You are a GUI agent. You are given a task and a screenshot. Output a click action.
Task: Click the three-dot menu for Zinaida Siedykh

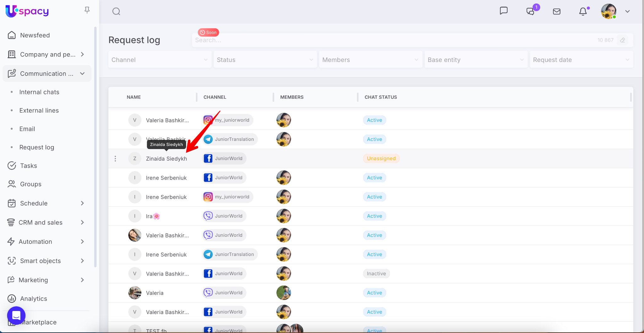click(x=115, y=159)
